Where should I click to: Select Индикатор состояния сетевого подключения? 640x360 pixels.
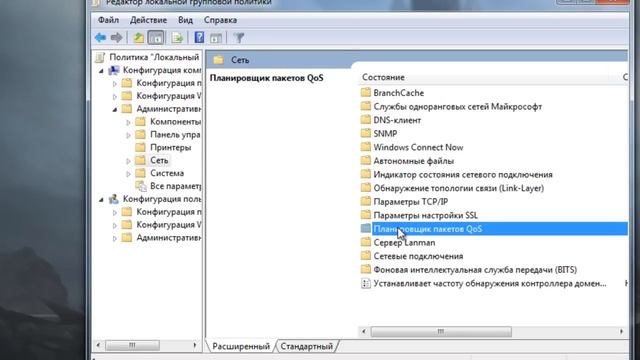tap(463, 175)
